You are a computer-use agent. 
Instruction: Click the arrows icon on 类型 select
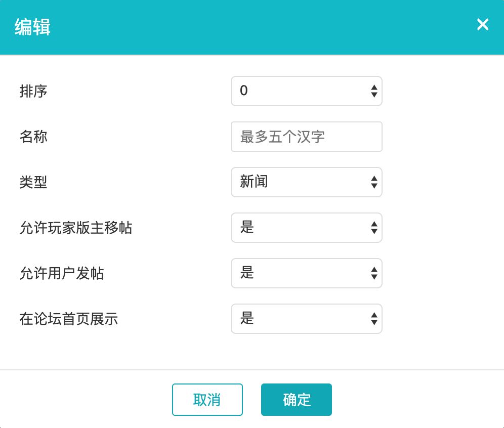(x=374, y=182)
